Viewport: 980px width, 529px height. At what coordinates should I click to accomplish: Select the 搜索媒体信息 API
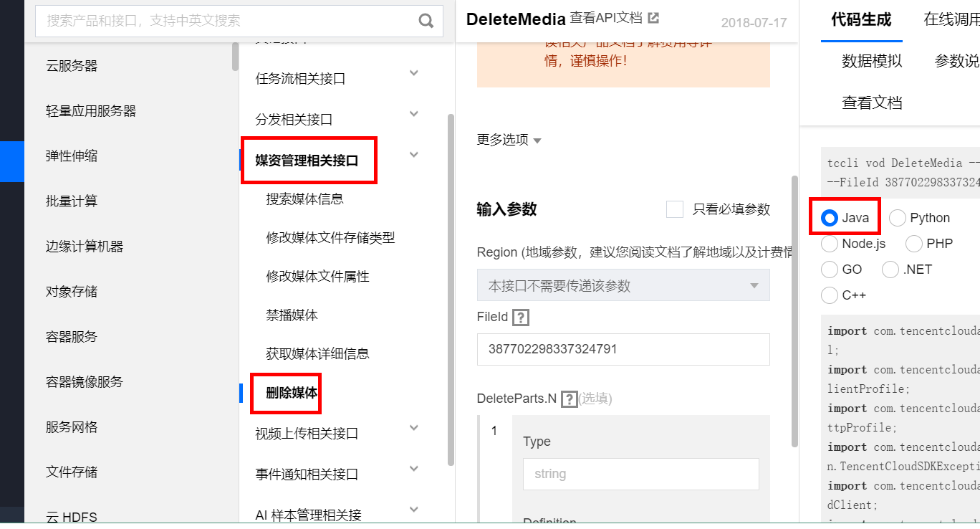tap(303, 199)
